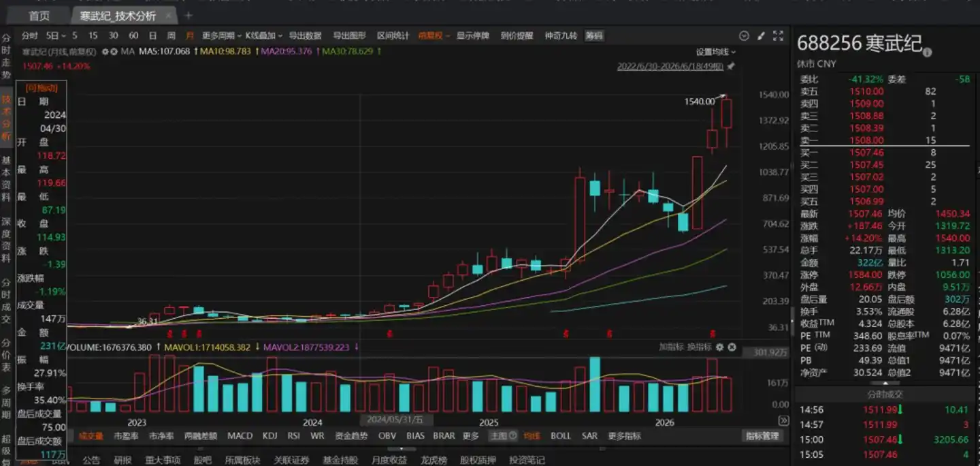Remove the MA indicator with X icon
This screenshot has width=980, height=466.
click(x=114, y=51)
